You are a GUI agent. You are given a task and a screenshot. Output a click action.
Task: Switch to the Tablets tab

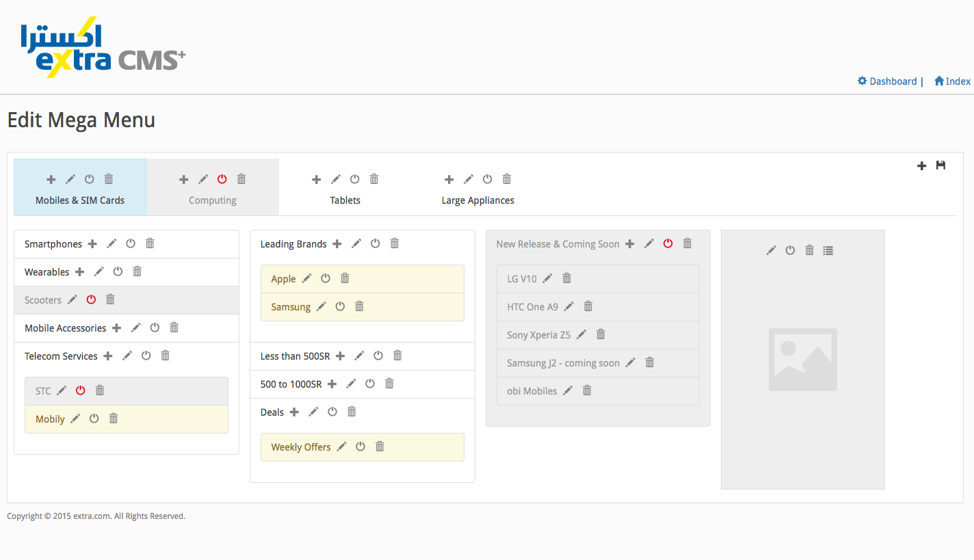click(x=345, y=200)
